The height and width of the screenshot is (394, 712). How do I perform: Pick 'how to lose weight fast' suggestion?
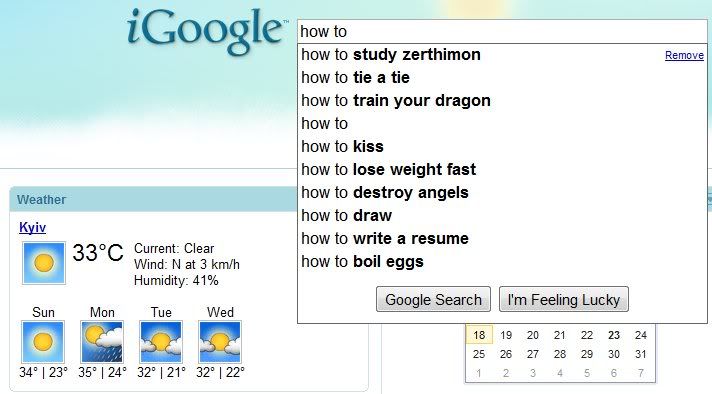tap(502, 170)
